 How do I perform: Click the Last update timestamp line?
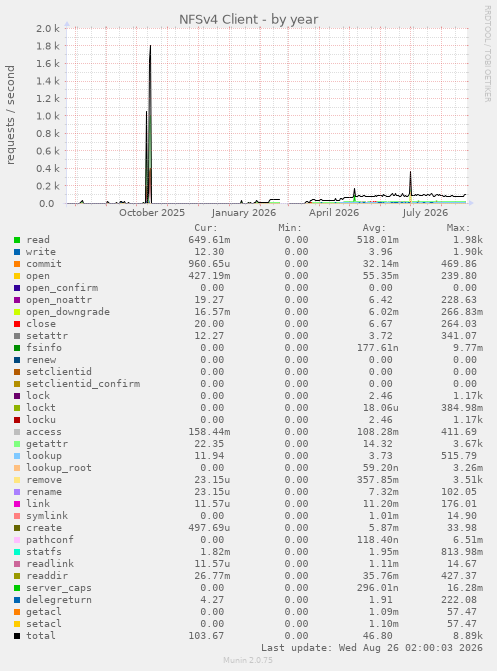tap(372, 648)
